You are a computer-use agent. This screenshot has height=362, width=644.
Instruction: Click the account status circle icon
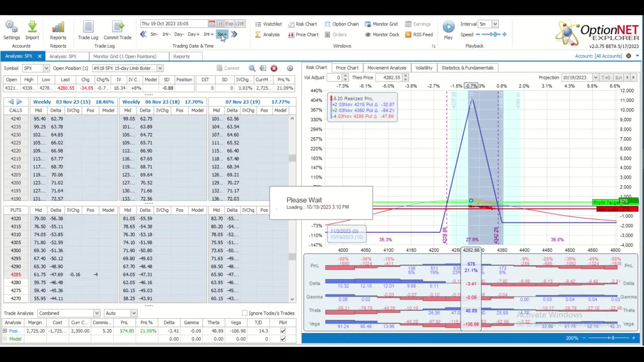(628, 56)
